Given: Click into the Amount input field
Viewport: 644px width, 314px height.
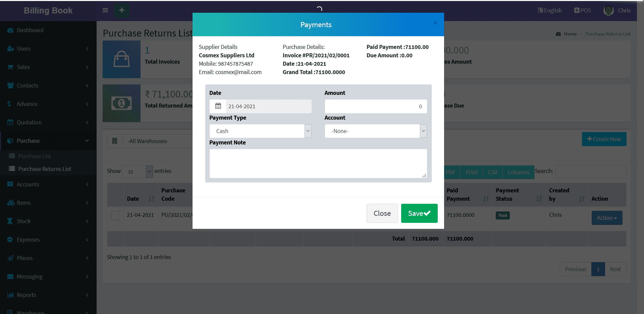Looking at the screenshot, I should [375, 107].
